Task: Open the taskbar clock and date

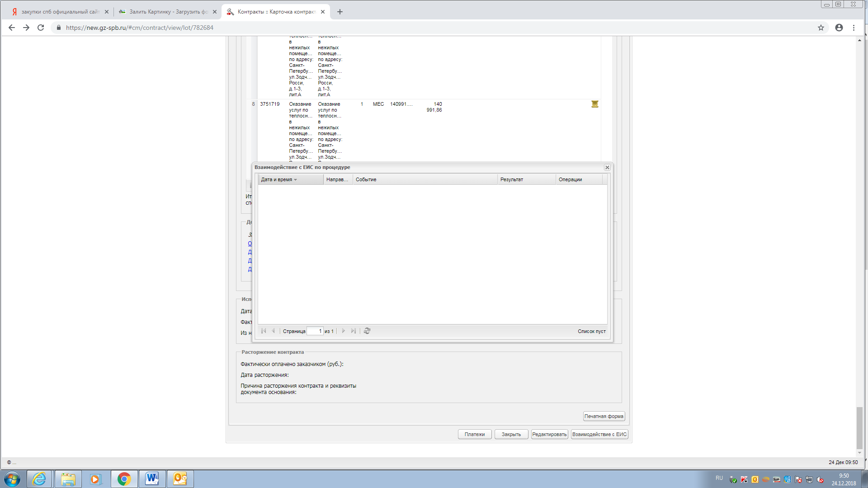Action: point(844,479)
